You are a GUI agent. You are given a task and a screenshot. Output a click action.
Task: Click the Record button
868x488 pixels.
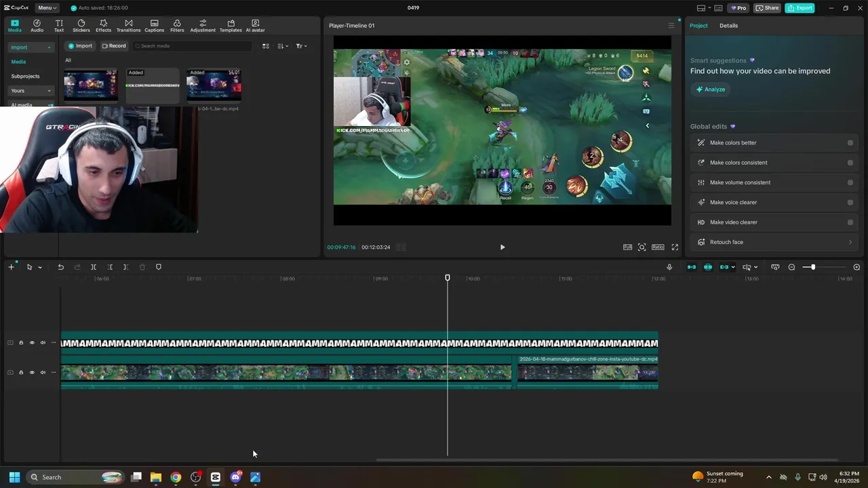(x=114, y=46)
